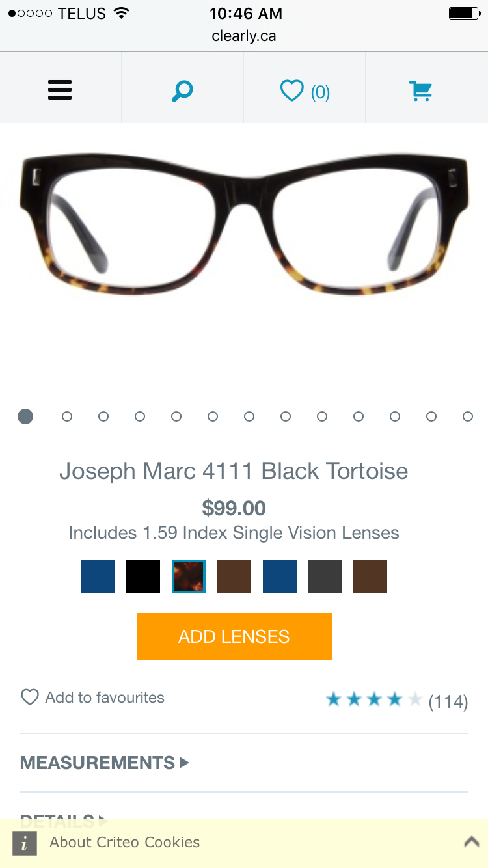Expand the Details section
Viewport: 488px width, 868px height.
click(64, 820)
